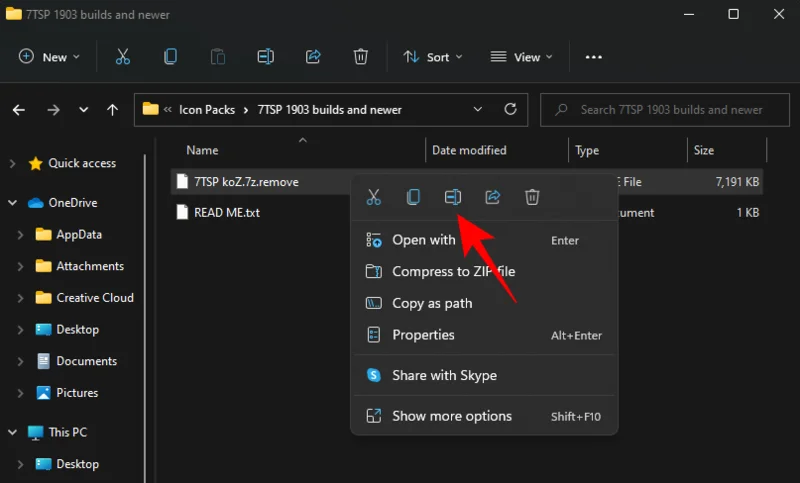Go forward with the Forward arrow
This screenshot has height=483, width=800.
click(x=53, y=110)
